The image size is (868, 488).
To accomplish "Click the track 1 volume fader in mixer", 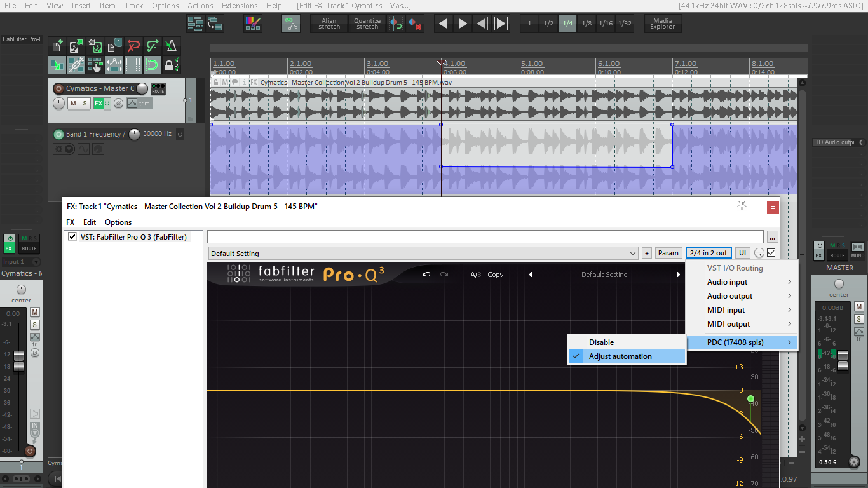I will pyautogui.click(x=18, y=360).
